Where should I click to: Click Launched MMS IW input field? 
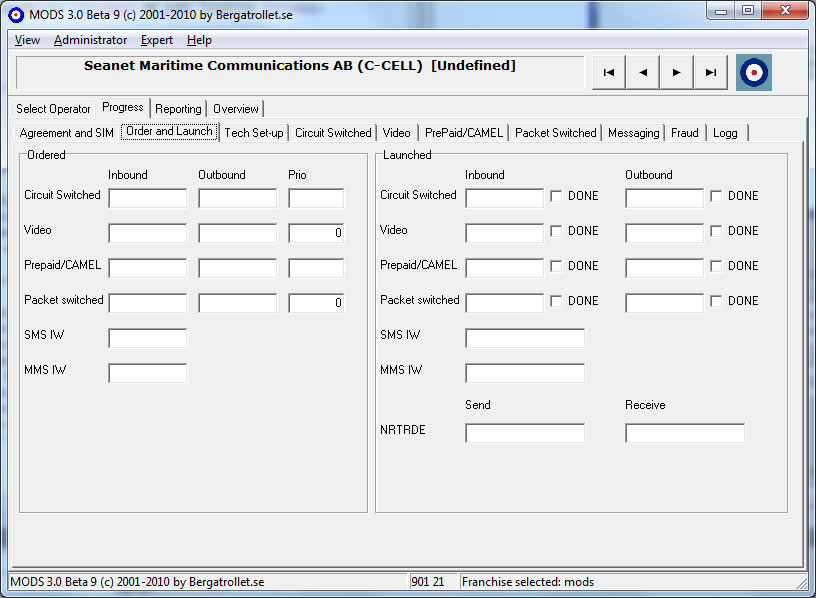point(525,373)
